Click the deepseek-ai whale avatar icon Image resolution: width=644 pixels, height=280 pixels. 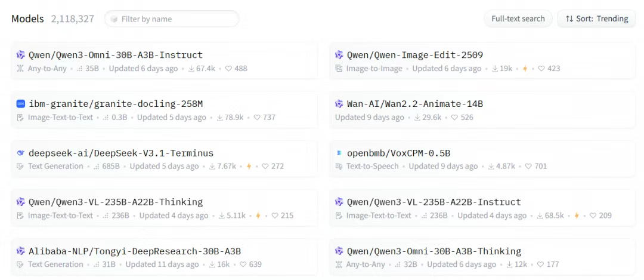point(21,153)
